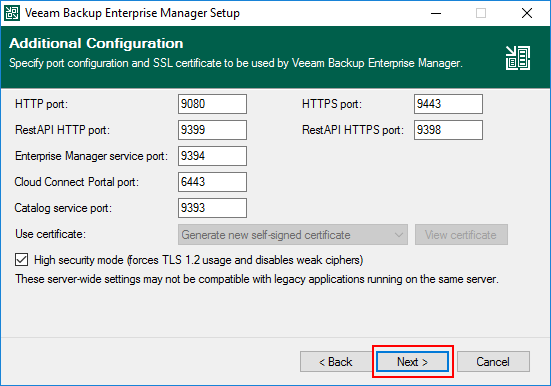The image size is (551, 386).
Task: Cancel the setup wizard
Action: 493,361
